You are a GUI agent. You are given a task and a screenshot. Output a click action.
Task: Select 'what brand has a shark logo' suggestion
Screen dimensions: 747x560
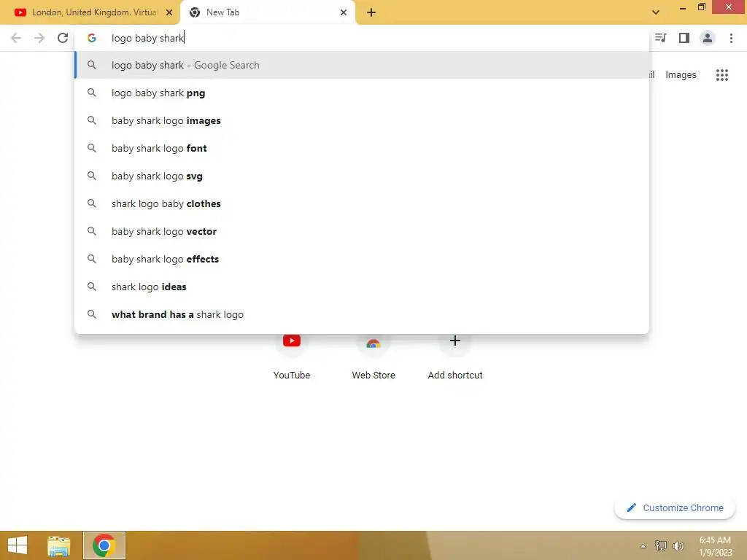click(x=362, y=314)
